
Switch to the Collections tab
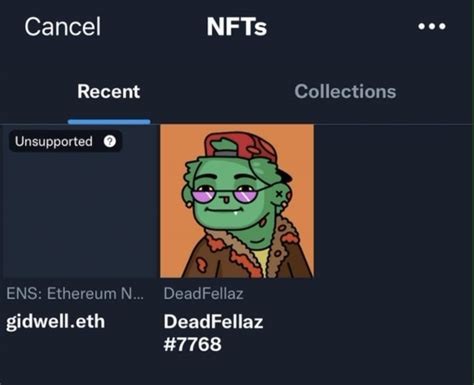[x=345, y=91]
